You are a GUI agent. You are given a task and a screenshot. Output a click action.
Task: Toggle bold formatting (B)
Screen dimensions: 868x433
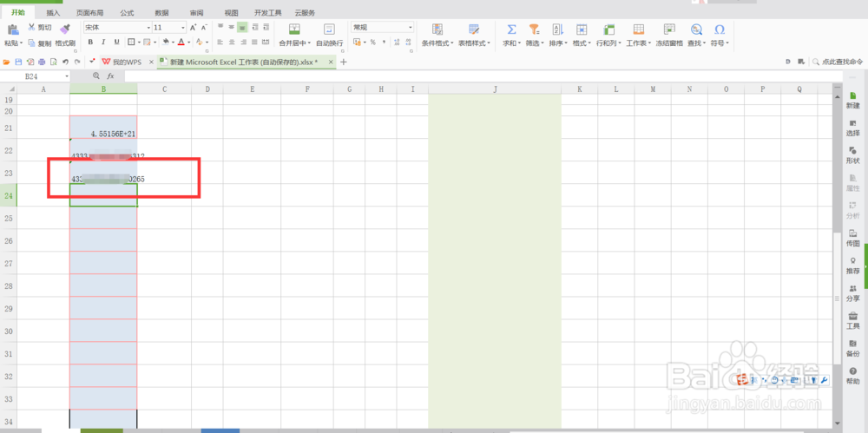[90, 42]
